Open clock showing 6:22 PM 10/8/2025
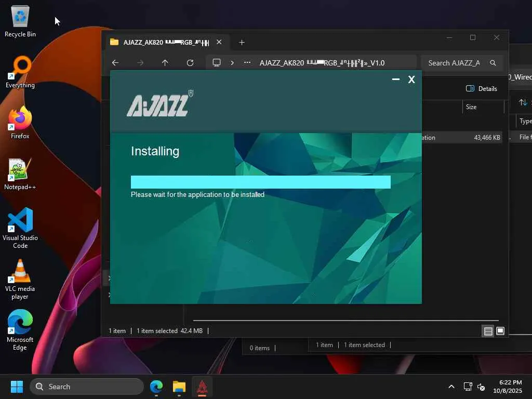Screen dimensions: 532x399 [508, 387]
